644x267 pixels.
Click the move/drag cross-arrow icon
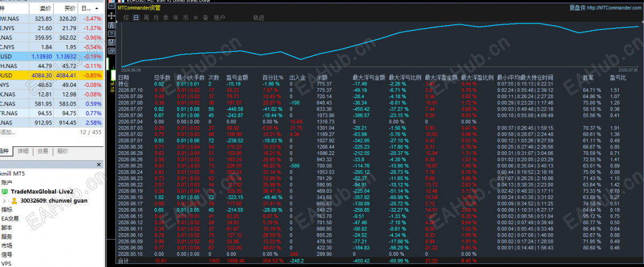coord(111,16)
